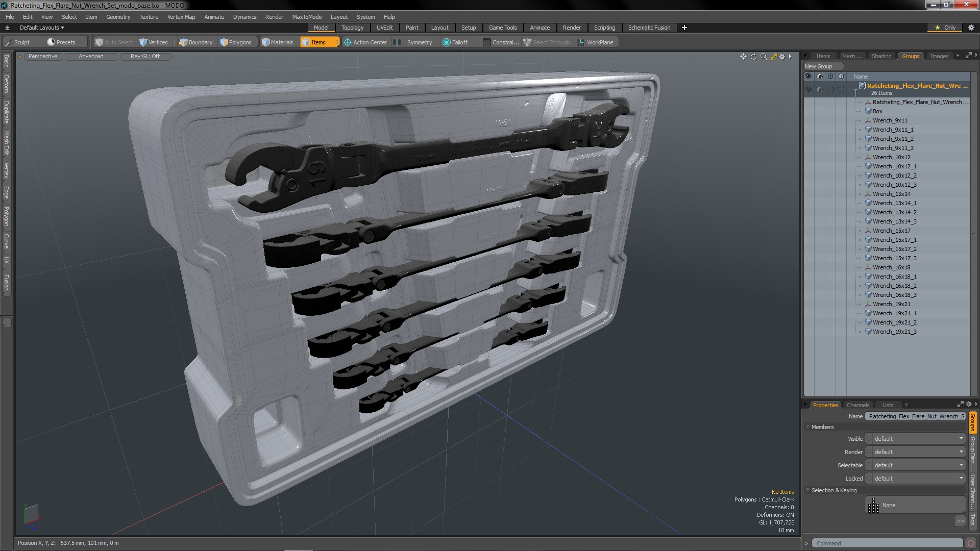Toggle the group's eye visibility icon
This screenshot has height=551, width=980.
[808, 89]
